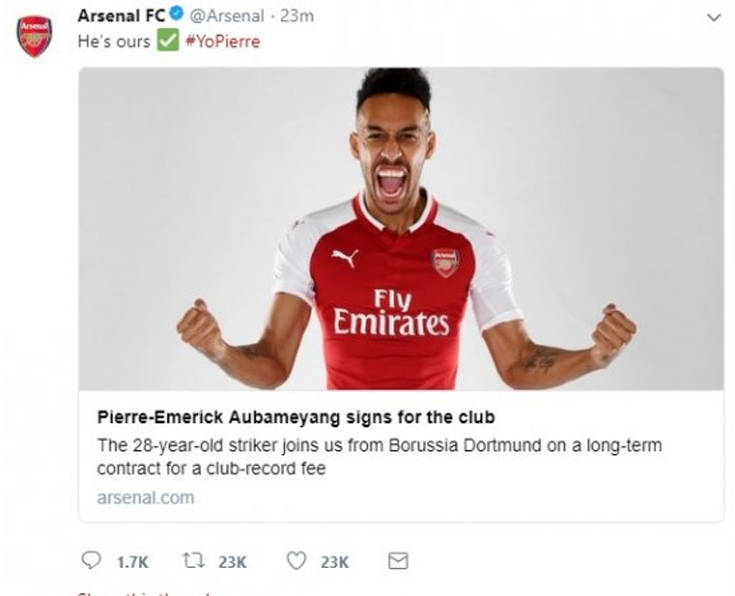This screenshot has width=735, height=596.
Task: Open the #YoPierre hashtag
Action: tap(222, 42)
